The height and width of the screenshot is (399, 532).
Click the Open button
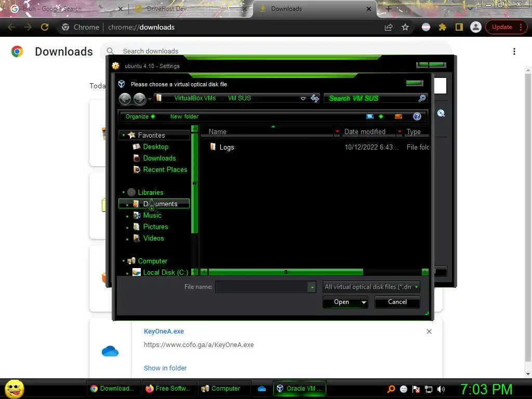(341, 302)
